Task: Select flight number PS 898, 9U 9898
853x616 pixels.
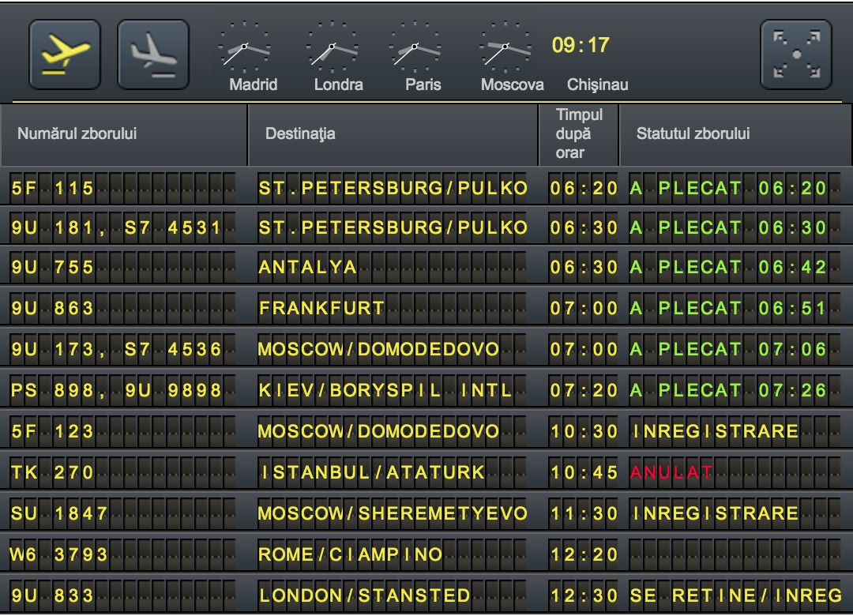Action: point(116,390)
